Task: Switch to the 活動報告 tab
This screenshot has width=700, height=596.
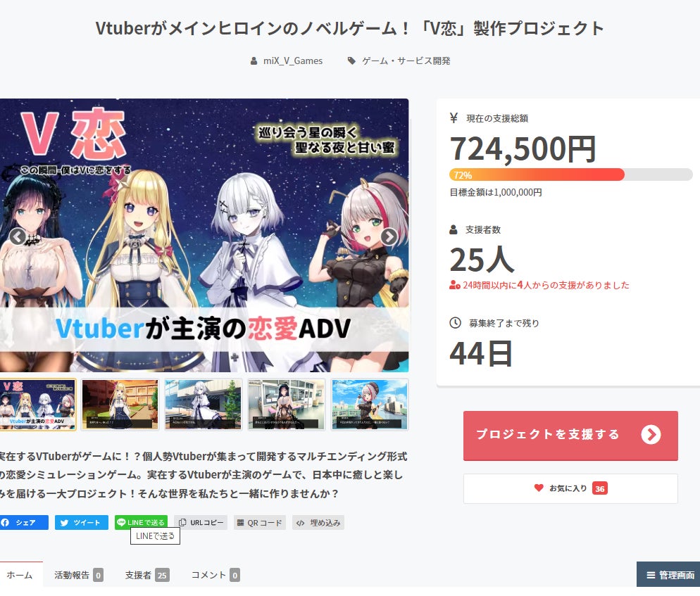Action: pos(79,575)
